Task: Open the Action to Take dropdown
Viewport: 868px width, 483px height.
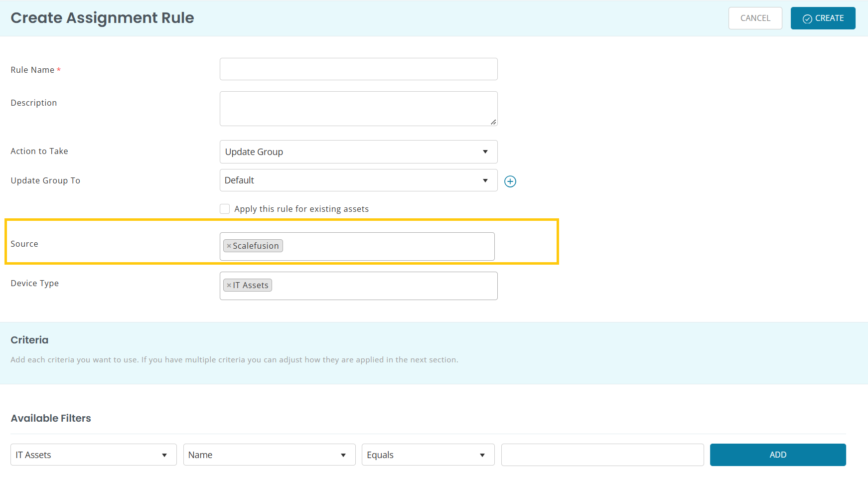Action: [x=358, y=152]
